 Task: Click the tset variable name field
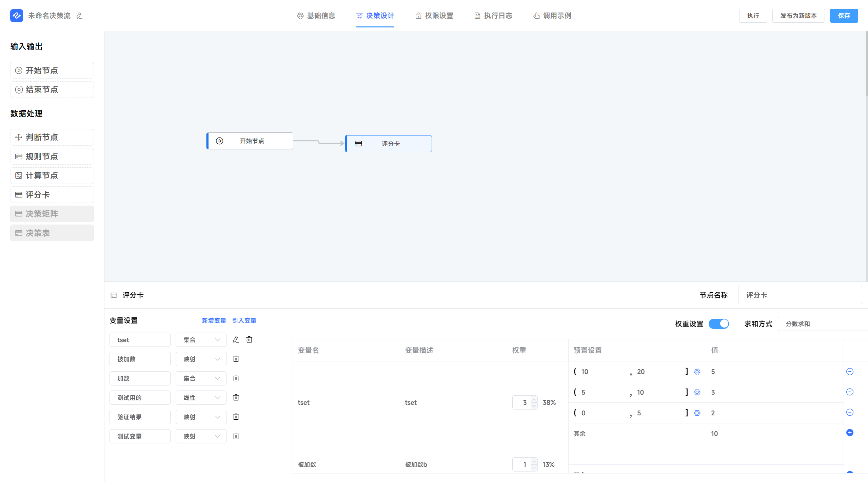tap(140, 340)
